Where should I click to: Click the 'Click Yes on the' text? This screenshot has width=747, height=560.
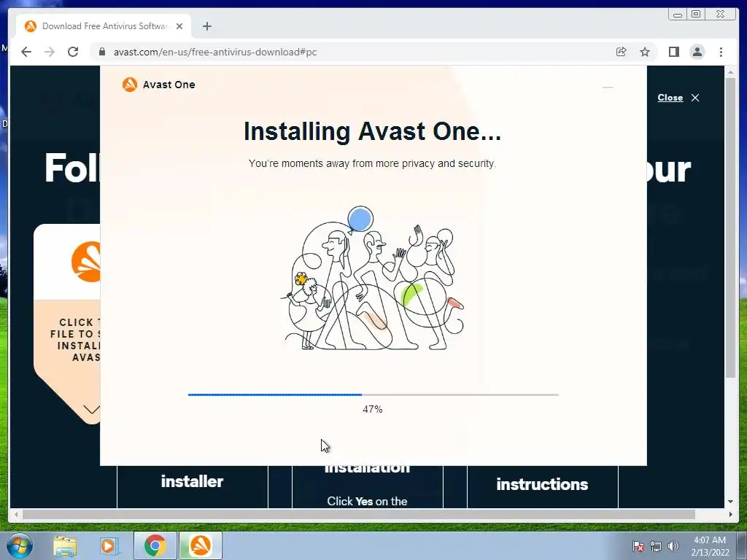[x=367, y=502]
